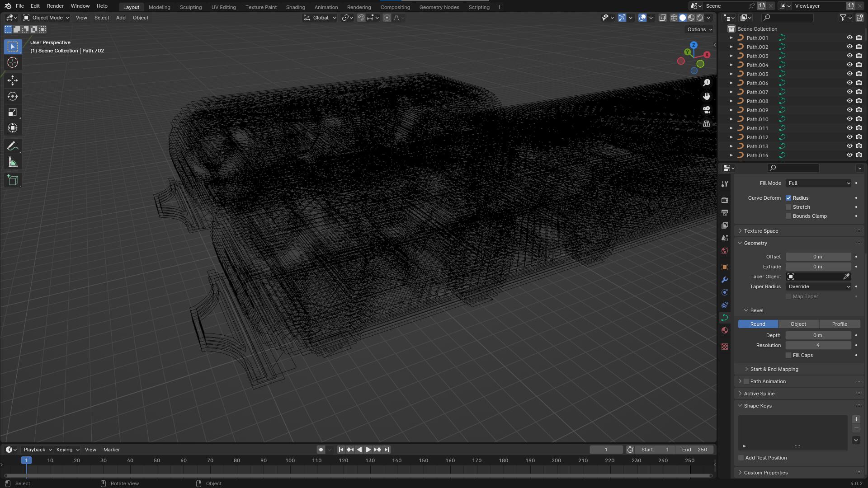The width and height of the screenshot is (868, 488).
Task: Click the current frame number field
Action: coord(606,450)
